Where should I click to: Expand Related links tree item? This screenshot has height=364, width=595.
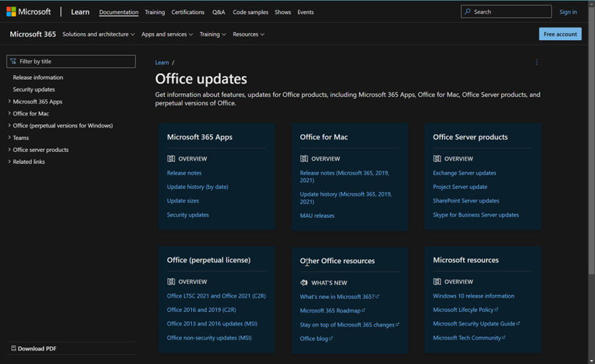click(x=9, y=161)
